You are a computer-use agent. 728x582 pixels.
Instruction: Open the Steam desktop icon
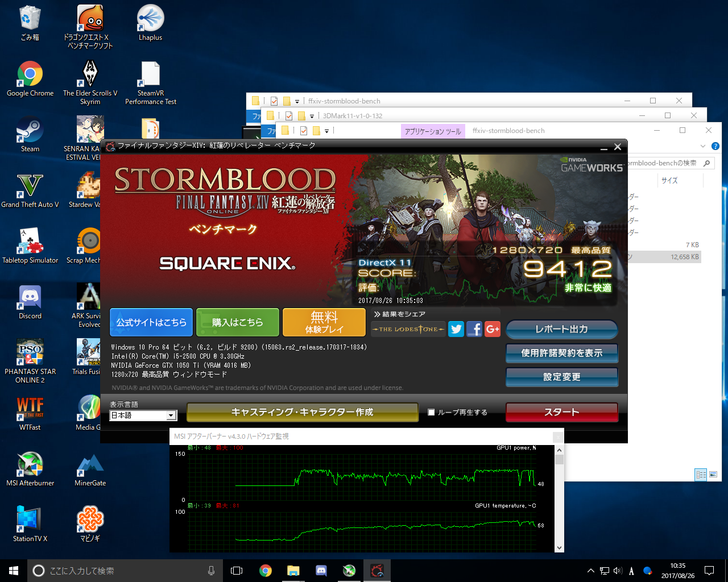click(x=30, y=134)
